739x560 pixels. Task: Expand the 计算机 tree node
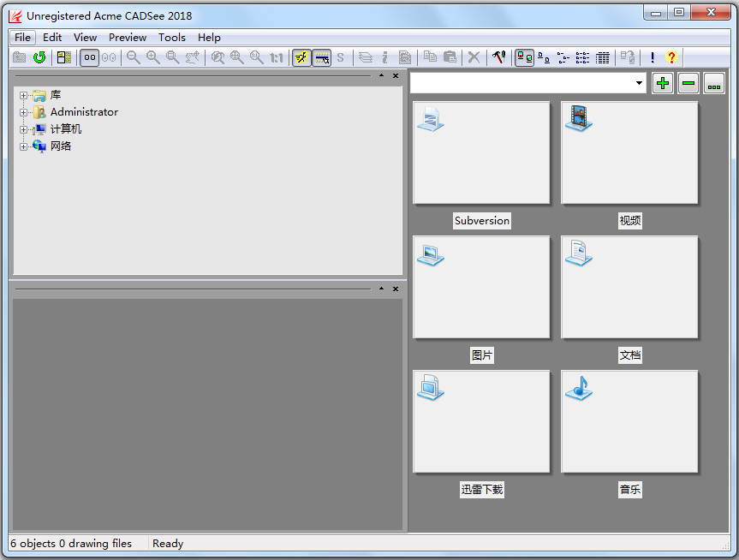pos(23,129)
